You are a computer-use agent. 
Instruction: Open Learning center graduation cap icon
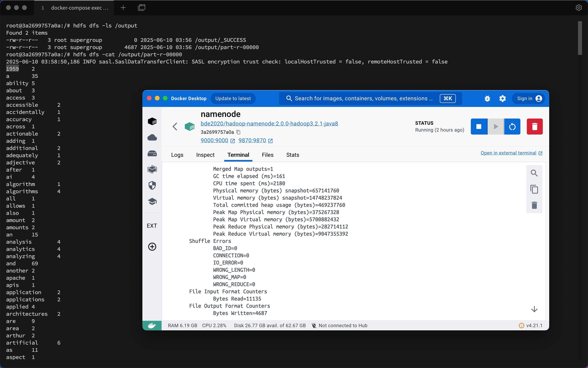[x=152, y=202]
